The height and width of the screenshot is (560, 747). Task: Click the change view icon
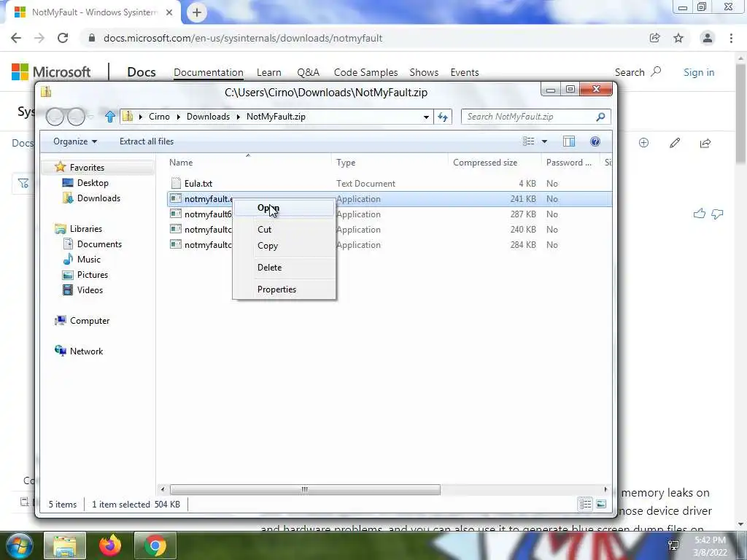pos(528,141)
